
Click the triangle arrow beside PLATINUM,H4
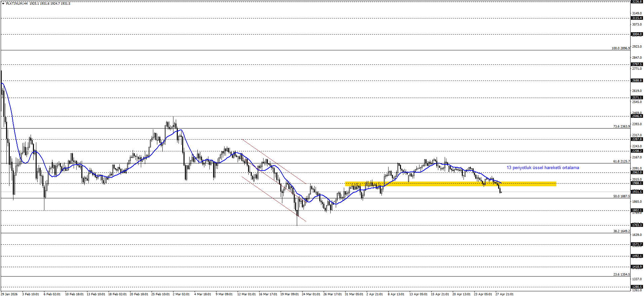tap(3, 4)
